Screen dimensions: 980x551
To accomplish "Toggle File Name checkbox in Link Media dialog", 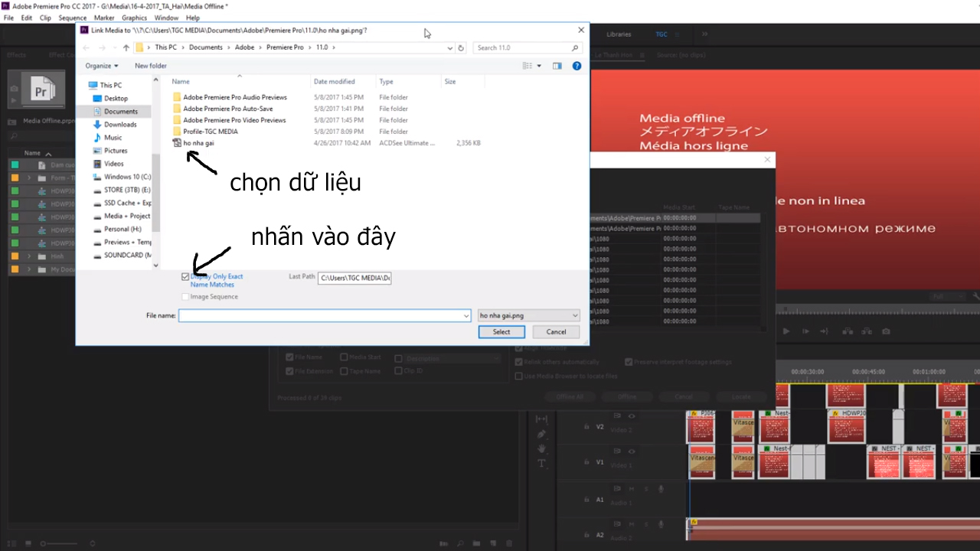I will point(289,357).
